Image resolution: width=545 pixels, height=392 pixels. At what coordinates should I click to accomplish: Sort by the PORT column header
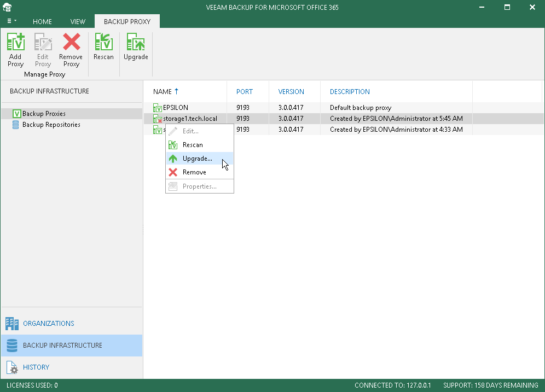pyautogui.click(x=245, y=92)
